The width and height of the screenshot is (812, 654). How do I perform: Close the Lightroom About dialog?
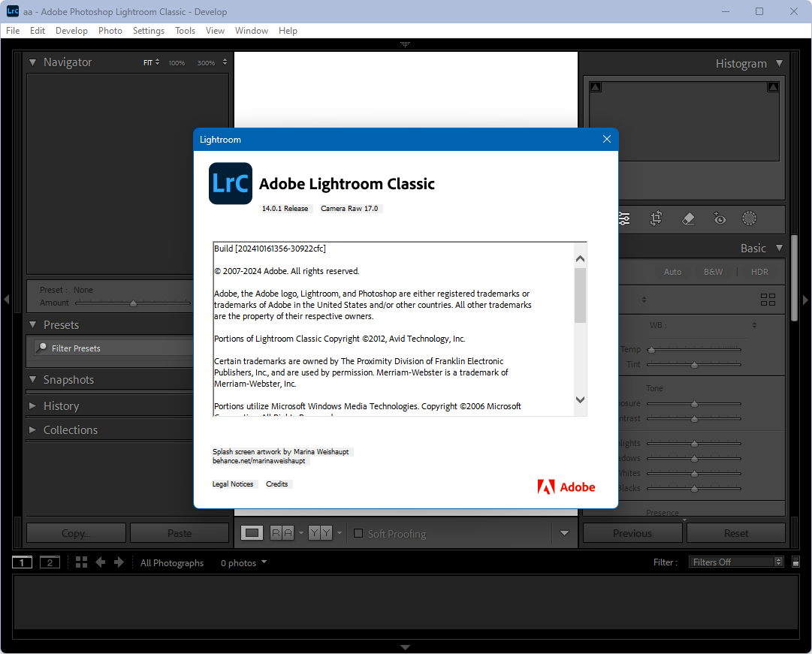tap(607, 140)
